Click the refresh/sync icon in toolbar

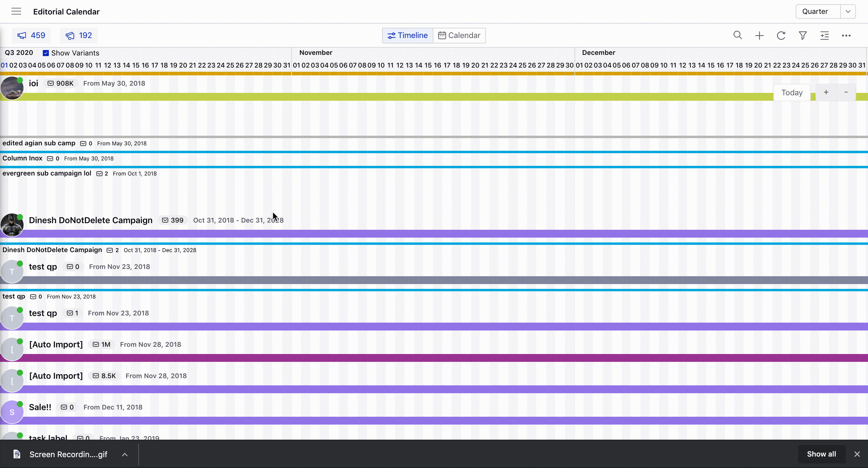tap(781, 36)
